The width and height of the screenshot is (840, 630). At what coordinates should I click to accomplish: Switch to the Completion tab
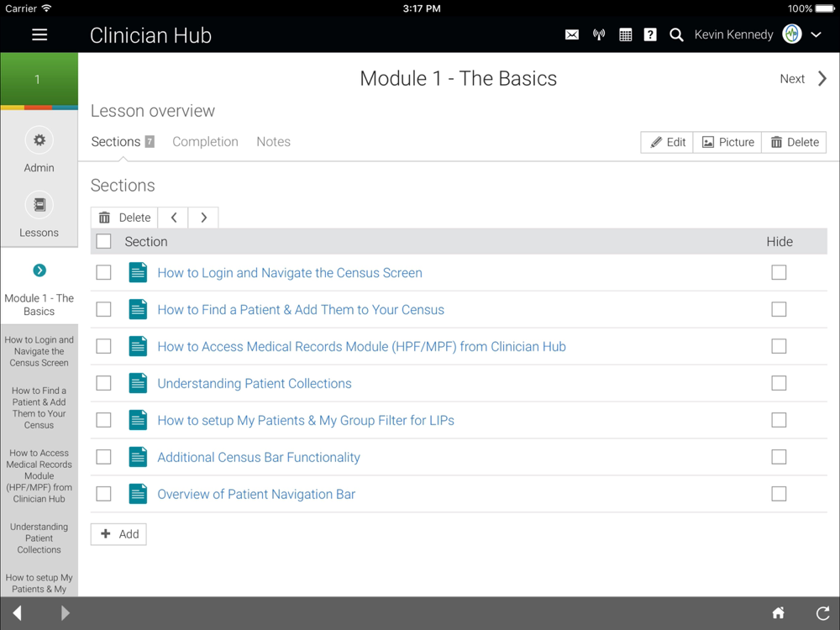pos(205,142)
